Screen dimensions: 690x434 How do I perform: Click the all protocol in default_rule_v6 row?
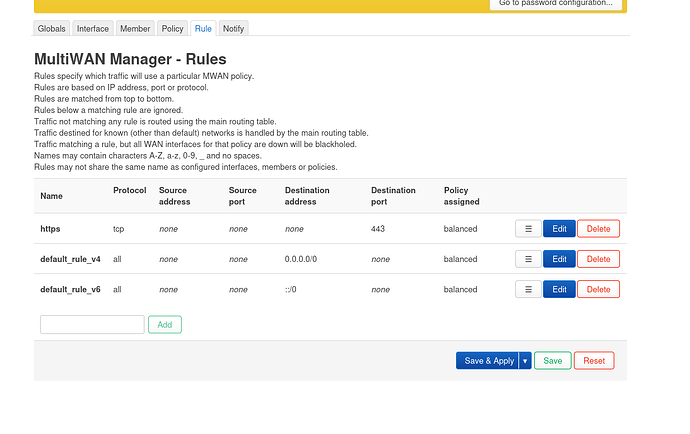pyautogui.click(x=117, y=290)
